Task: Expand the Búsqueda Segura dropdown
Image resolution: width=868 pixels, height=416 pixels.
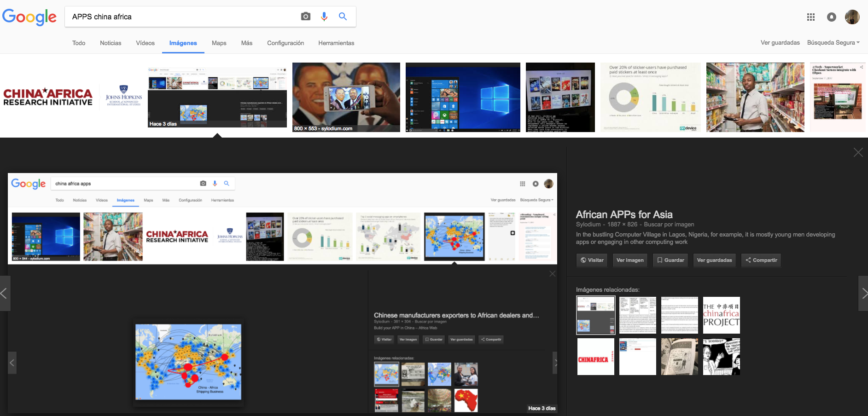Action: (x=833, y=42)
